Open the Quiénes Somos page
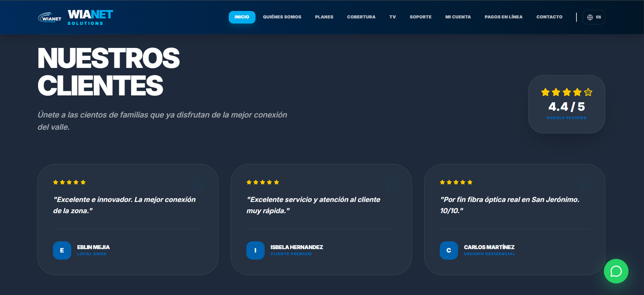Viewport: 644px width, 295px height. pyautogui.click(x=282, y=17)
